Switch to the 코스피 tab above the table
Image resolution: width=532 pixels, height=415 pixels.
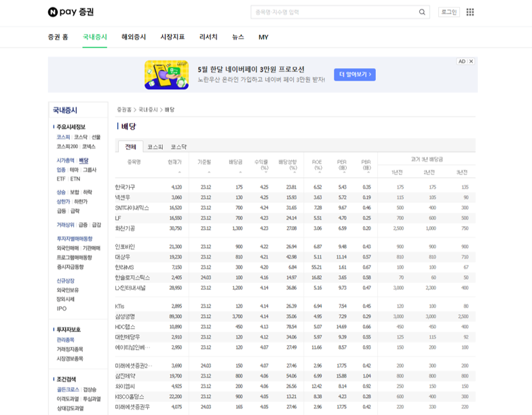pyautogui.click(x=155, y=147)
